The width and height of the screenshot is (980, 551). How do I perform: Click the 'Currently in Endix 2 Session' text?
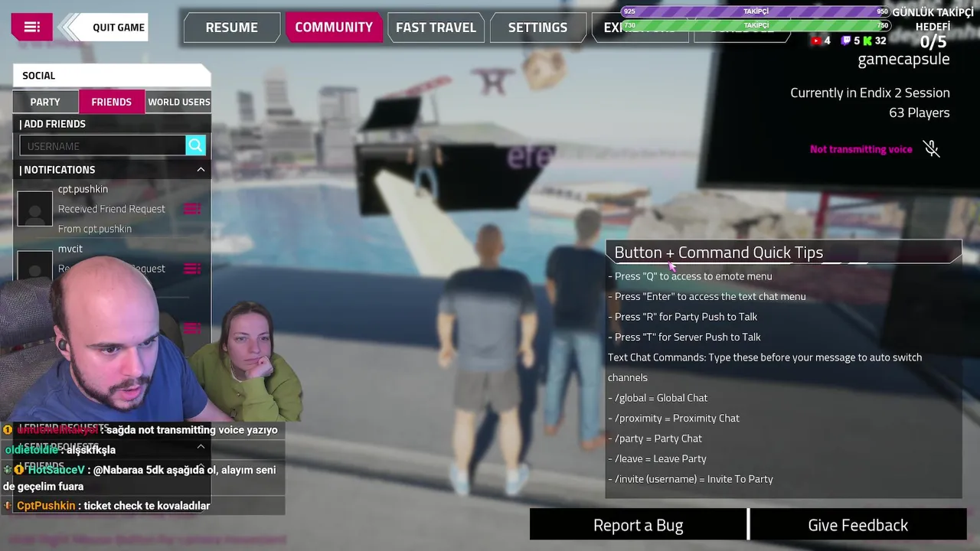click(x=870, y=93)
